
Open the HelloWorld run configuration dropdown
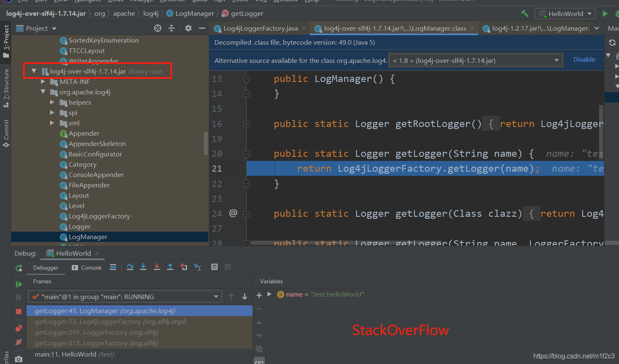565,14
